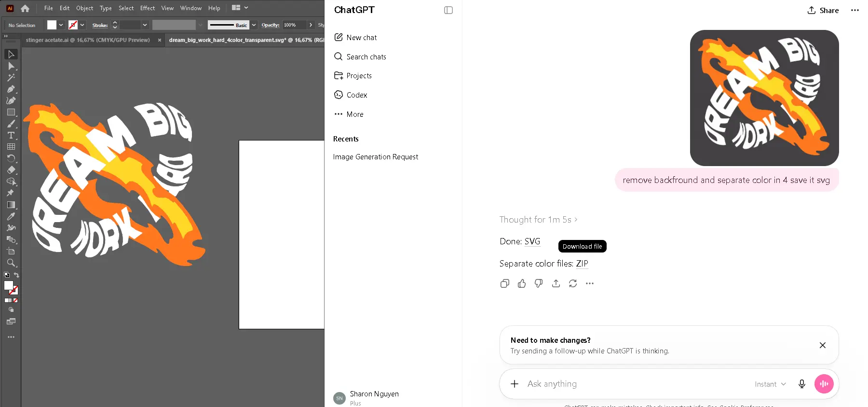Open Codex in ChatGPT sidebar
Image resolution: width=868 pixels, height=407 pixels.
351,95
